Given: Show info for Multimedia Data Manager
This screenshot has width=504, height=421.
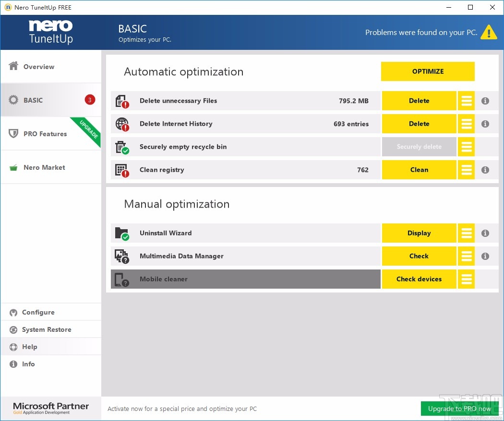Looking at the screenshot, I should pos(485,256).
